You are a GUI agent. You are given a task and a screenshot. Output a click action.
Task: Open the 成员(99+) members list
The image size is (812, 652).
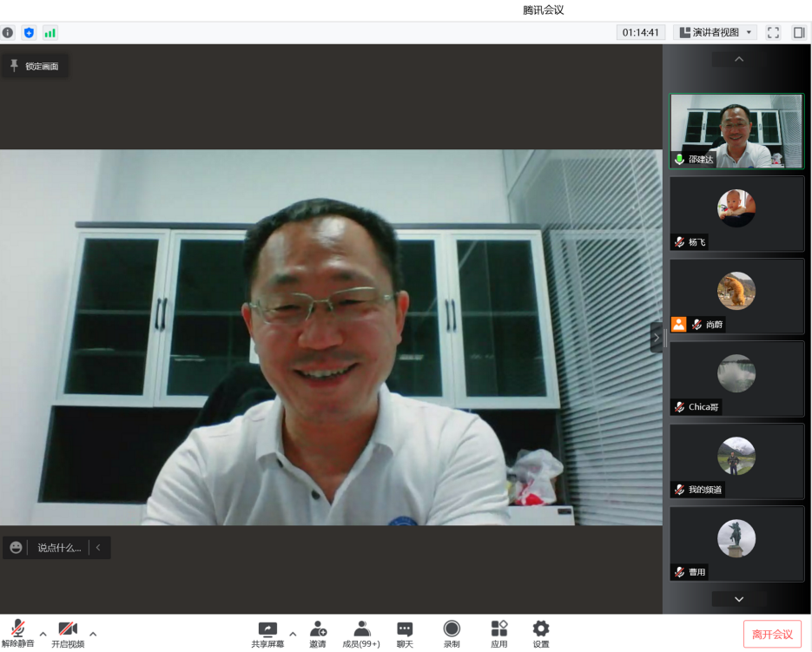[361, 634]
